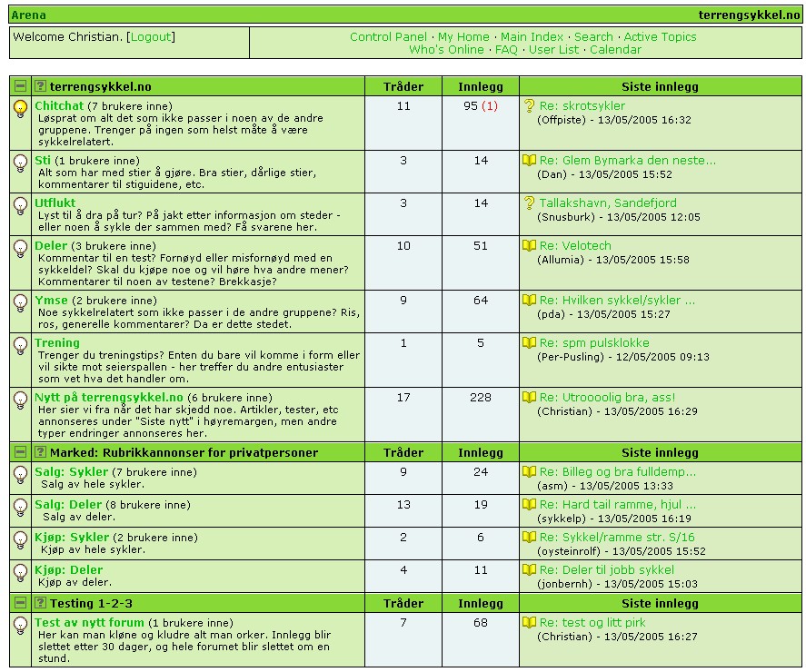
Task: Click the help icon next to terrengsykkel.no category
Action: (x=40, y=85)
